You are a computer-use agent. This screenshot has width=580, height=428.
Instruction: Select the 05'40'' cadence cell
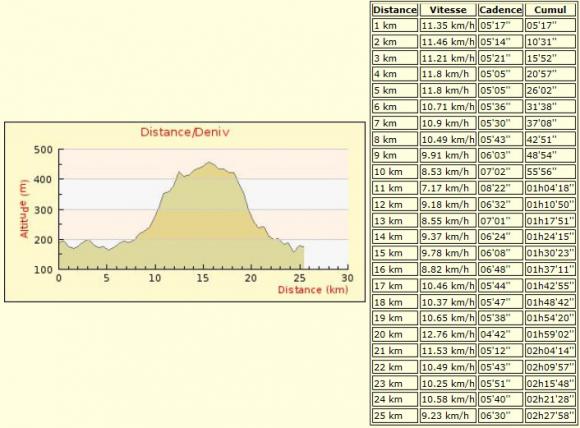pyautogui.click(x=500, y=399)
